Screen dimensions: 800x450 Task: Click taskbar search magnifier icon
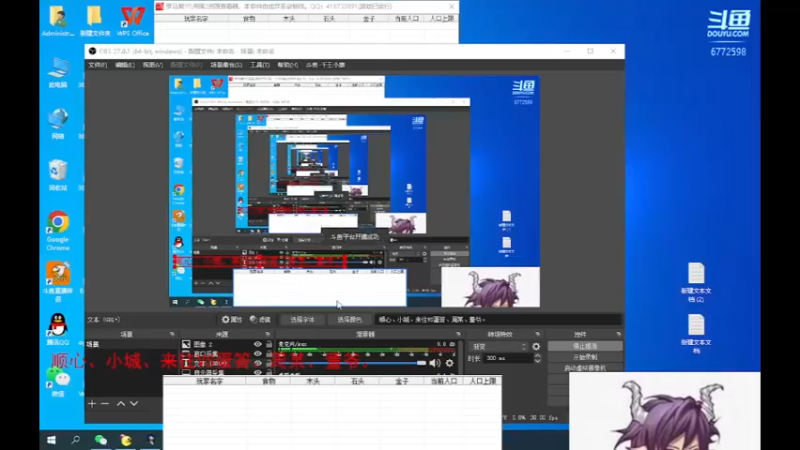pos(76,440)
